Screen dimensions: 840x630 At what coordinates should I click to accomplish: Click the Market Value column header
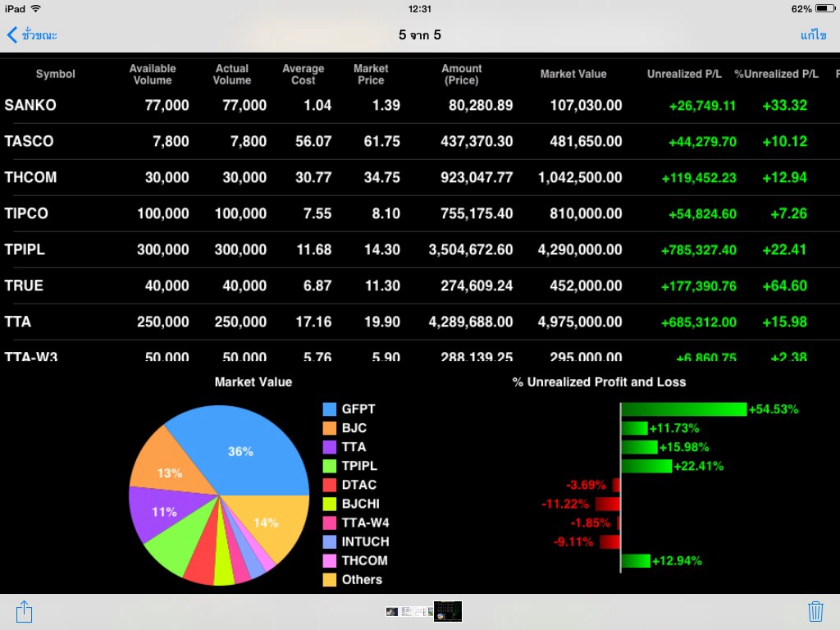(x=573, y=74)
